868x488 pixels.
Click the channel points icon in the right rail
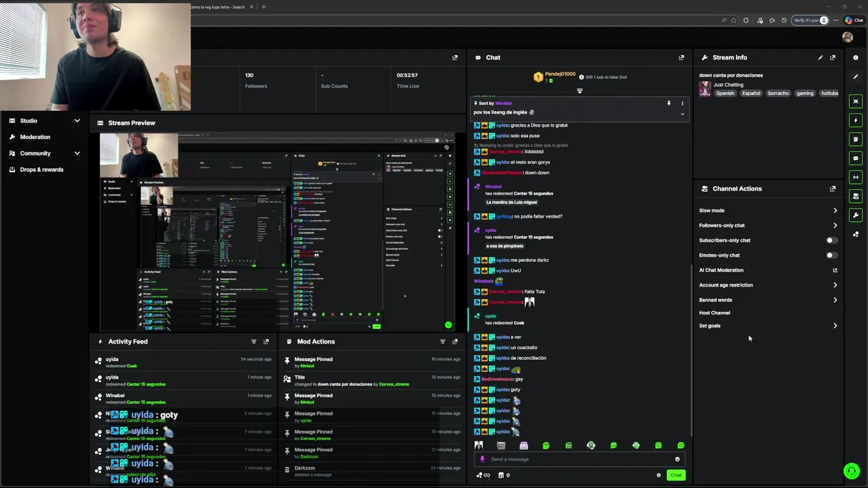pyautogui.click(x=856, y=234)
